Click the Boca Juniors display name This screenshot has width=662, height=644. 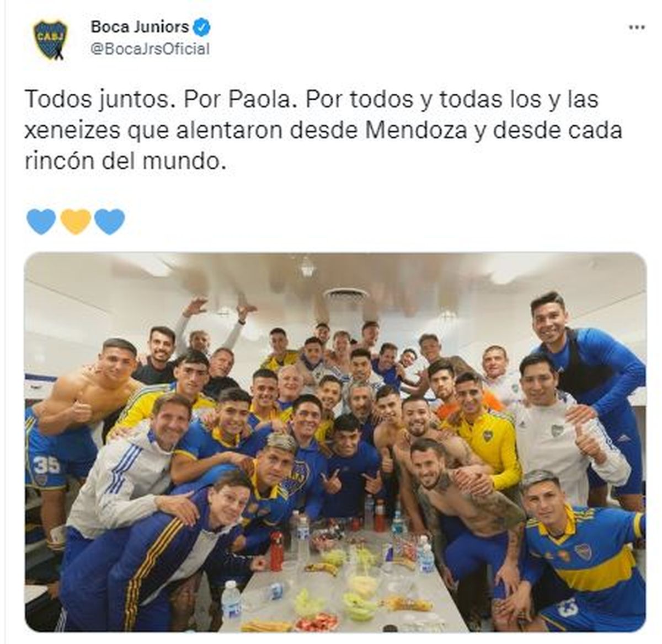pyautogui.click(x=140, y=26)
